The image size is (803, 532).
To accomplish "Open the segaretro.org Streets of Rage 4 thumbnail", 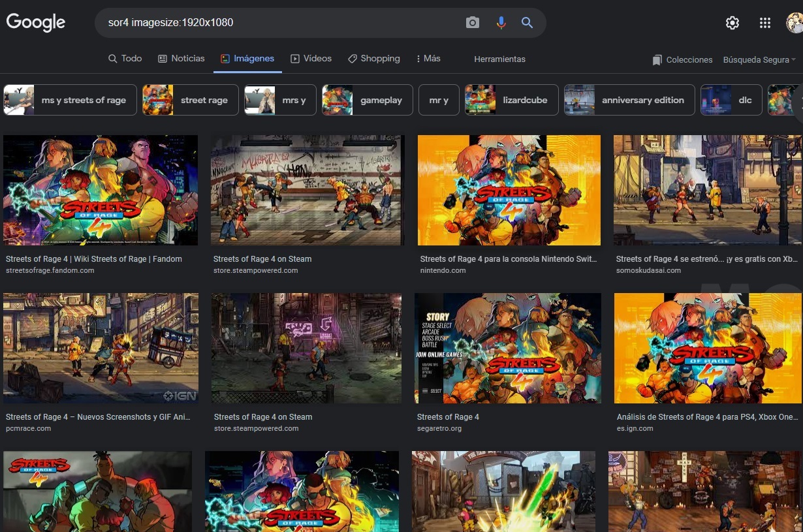I will [x=507, y=348].
